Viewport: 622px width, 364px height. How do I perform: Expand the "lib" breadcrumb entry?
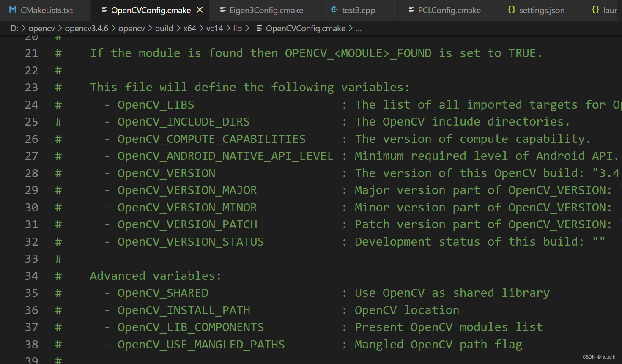pyautogui.click(x=238, y=28)
